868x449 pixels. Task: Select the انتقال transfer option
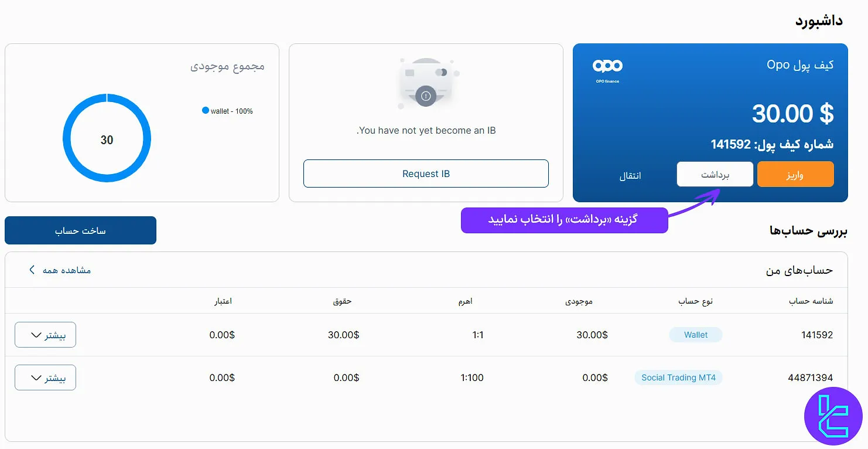630,175
